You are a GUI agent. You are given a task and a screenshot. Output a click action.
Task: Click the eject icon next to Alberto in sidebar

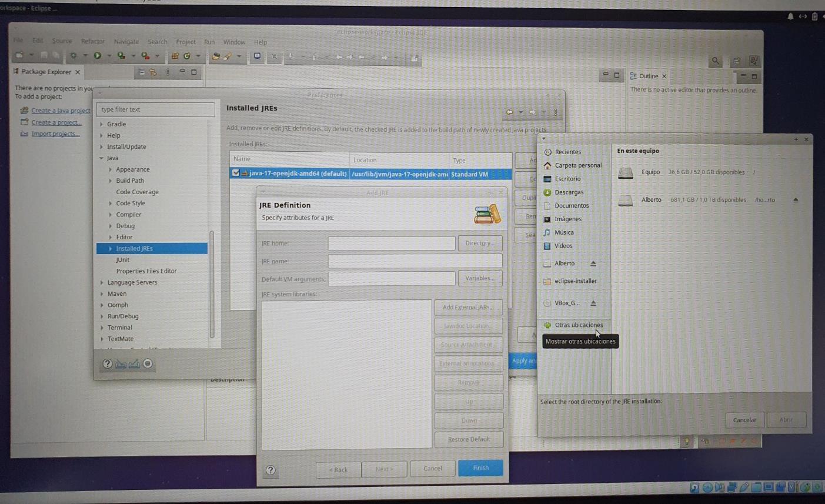coord(593,263)
